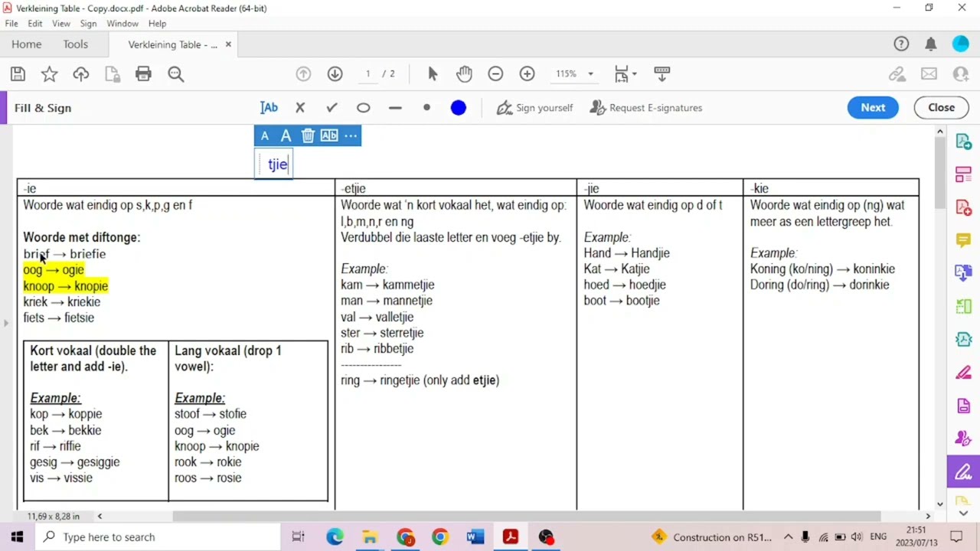Close the Fill & Sign toolbar
The width and height of the screenshot is (980, 551).
(x=941, y=108)
